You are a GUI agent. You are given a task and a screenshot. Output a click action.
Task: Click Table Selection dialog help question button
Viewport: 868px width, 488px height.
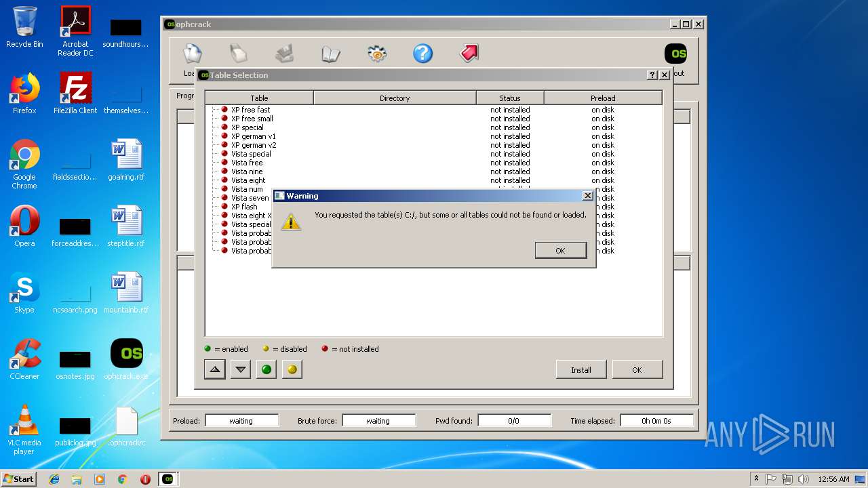[652, 75]
